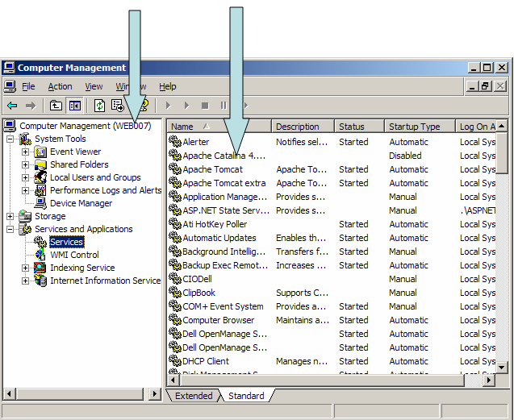The image size is (514, 420).
Task: Click the Local Users and Groups icon
Action: pyautogui.click(x=40, y=177)
